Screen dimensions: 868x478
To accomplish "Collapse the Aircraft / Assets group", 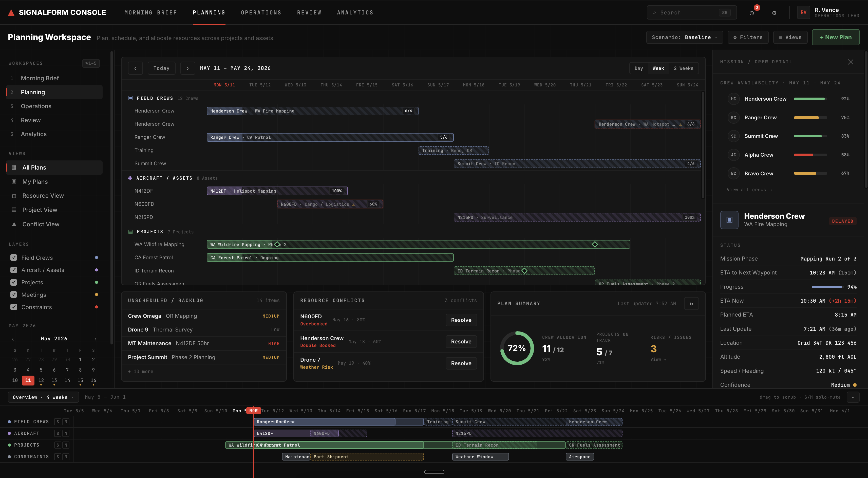I will point(130,178).
